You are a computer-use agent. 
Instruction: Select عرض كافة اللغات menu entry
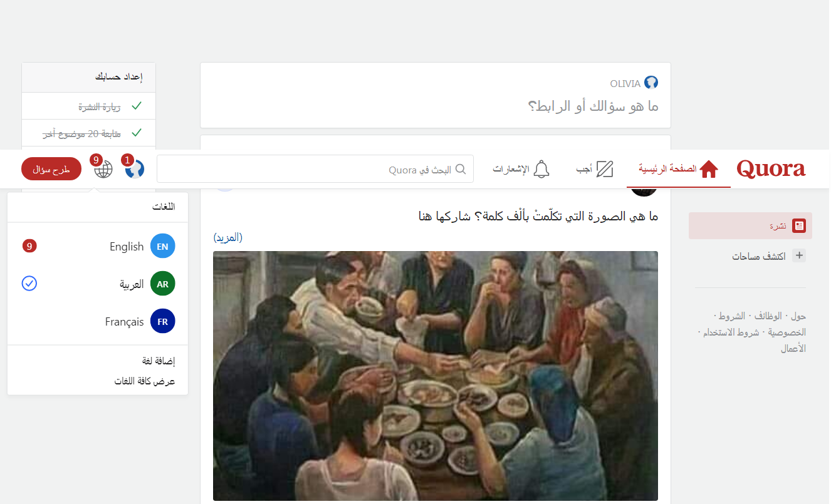pyautogui.click(x=145, y=381)
